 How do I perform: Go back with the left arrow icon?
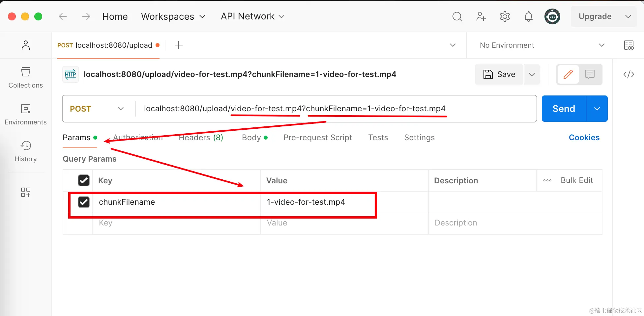tap(63, 16)
